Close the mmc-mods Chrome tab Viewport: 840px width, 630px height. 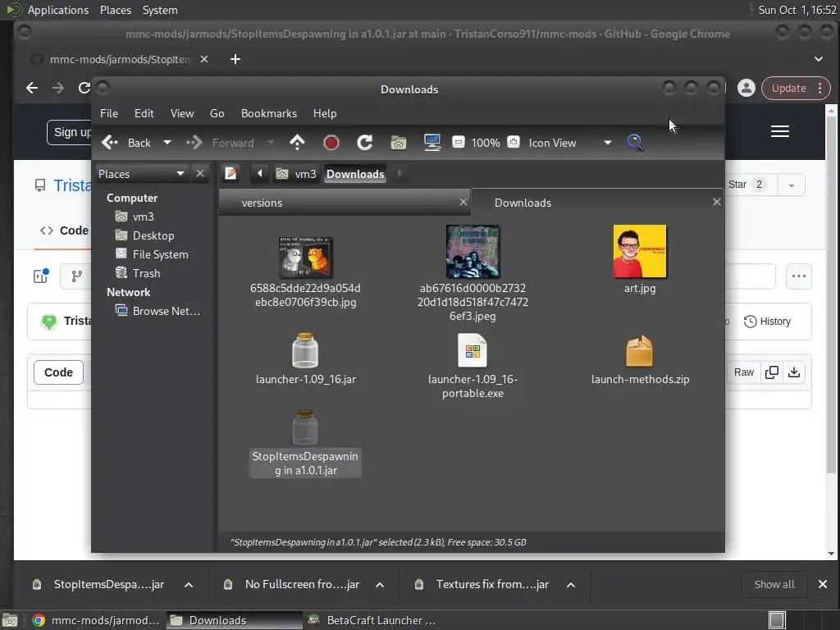pyautogui.click(x=204, y=59)
